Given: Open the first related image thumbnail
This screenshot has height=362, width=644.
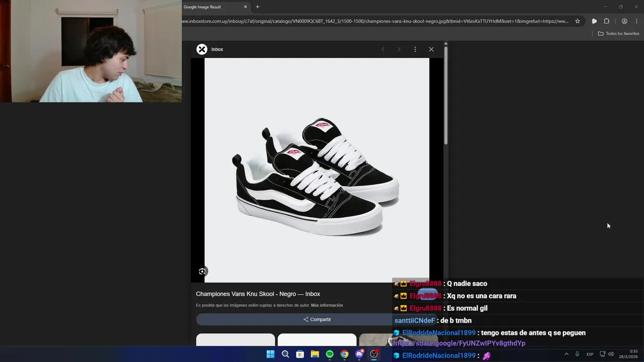Looking at the screenshot, I should 235,340.
